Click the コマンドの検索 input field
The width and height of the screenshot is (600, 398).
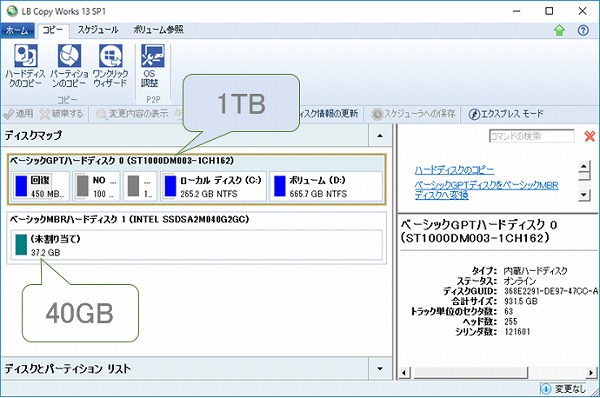pyautogui.click(x=532, y=136)
